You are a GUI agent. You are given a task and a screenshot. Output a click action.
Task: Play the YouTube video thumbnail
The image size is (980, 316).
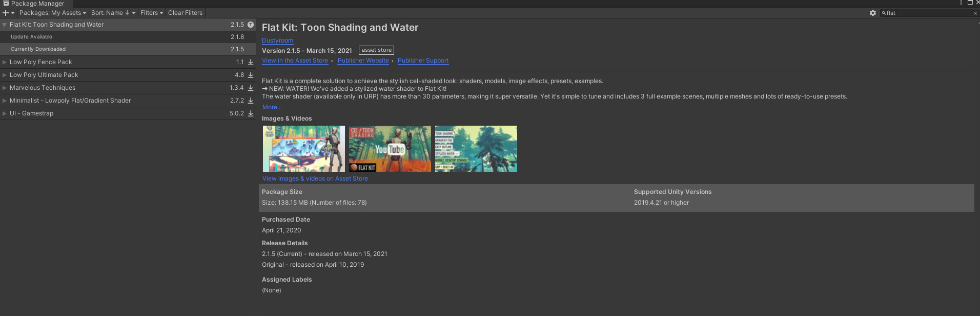(x=390, y=149)
